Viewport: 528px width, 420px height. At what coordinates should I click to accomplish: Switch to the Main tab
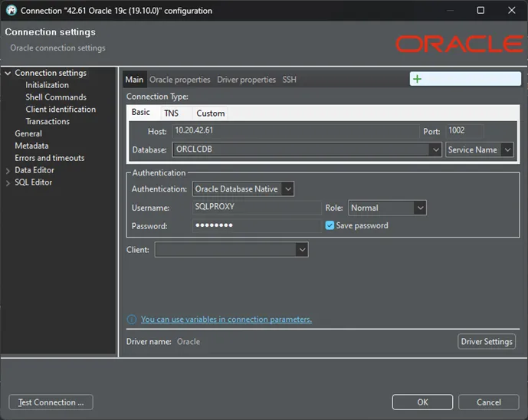[134, 80]
